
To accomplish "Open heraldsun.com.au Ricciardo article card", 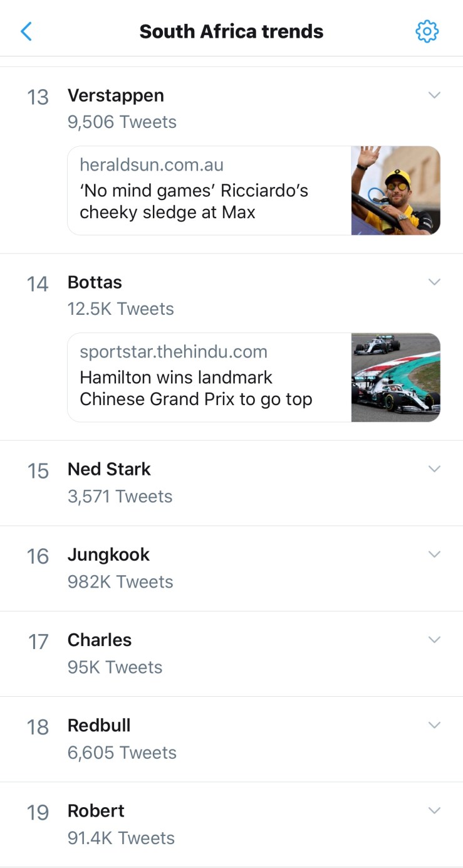I will (x=209, y=191).
